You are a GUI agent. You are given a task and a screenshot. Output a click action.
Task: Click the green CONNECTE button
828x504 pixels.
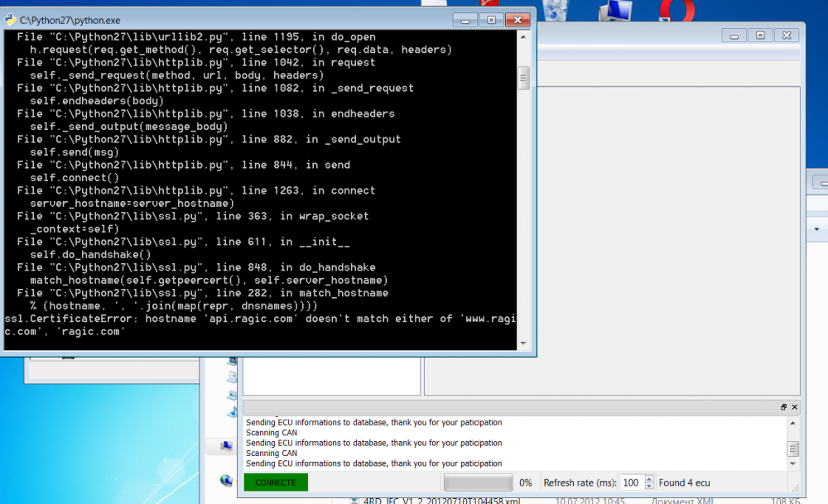(276, 482)
